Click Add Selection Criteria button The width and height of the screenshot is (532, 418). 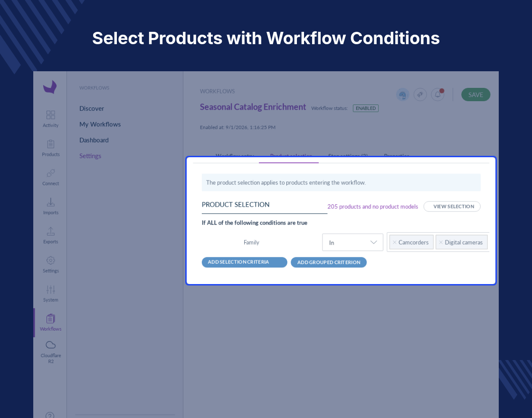244,262
